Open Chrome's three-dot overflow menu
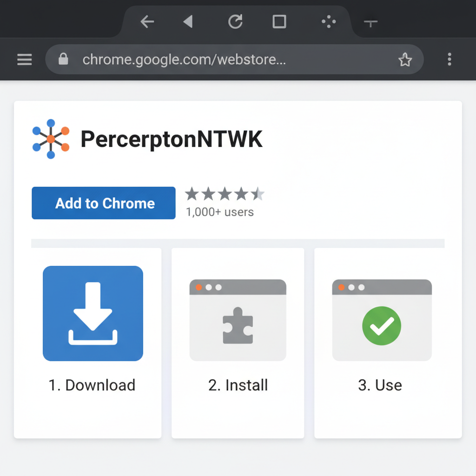The width and height of the screenshot is (476, 476). pyautogui.click(x=449, y=59)
